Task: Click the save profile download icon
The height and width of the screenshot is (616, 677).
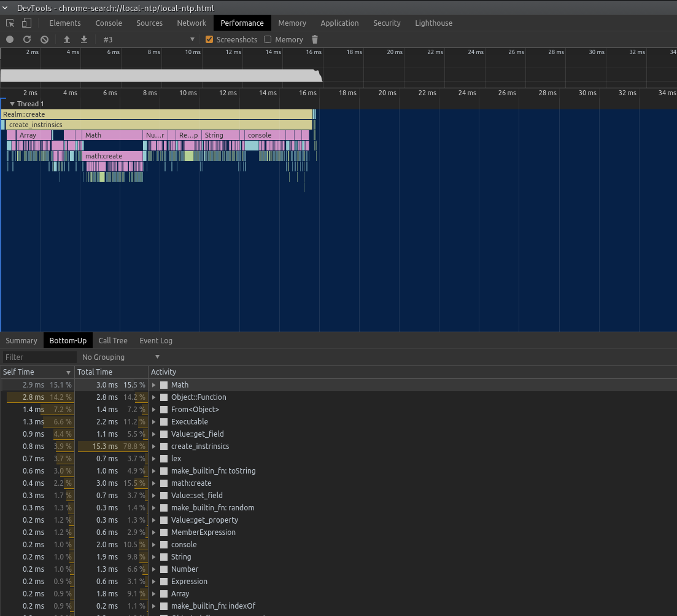Action: pos(84,39)
